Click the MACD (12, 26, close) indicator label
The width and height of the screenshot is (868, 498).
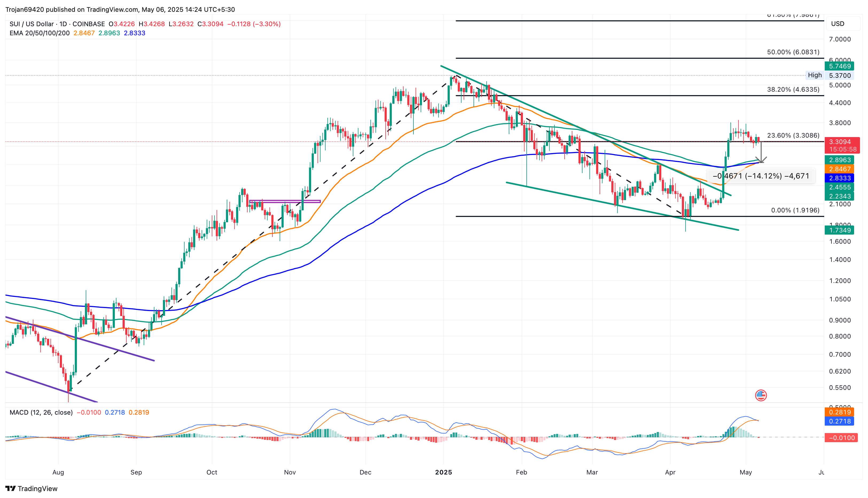click(41, 412)
